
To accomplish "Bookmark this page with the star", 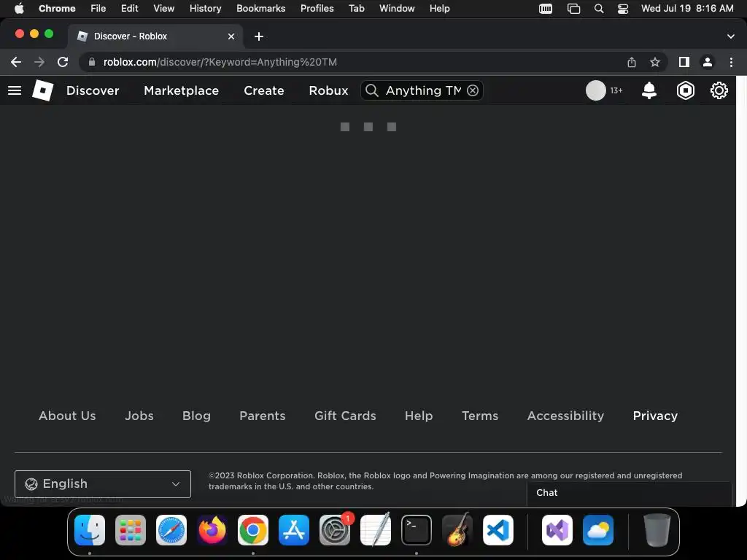I will (655, 62).
